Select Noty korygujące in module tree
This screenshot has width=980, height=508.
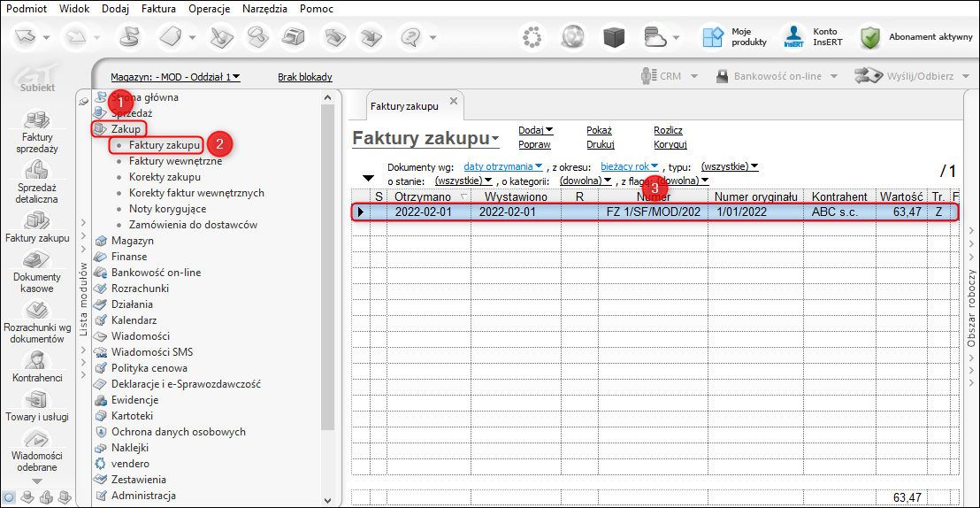coord(167,208)
